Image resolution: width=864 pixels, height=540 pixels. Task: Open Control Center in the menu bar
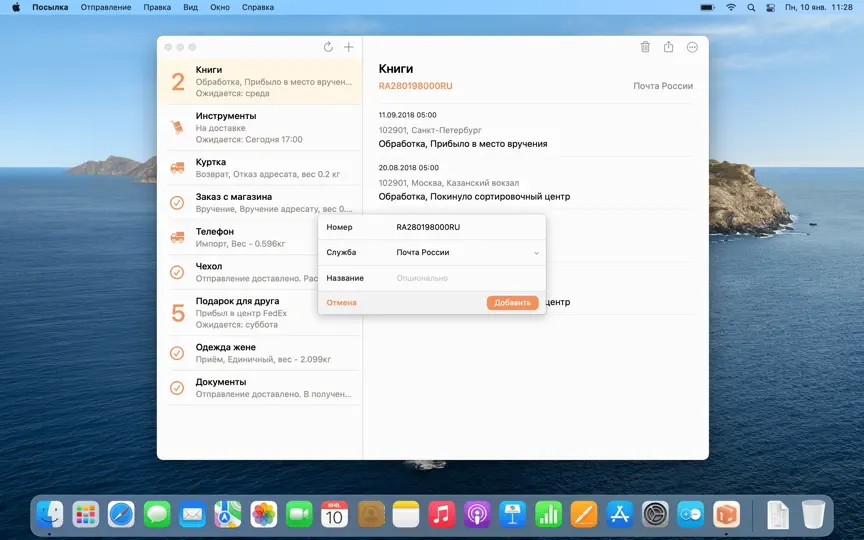[x=770, y=8]
